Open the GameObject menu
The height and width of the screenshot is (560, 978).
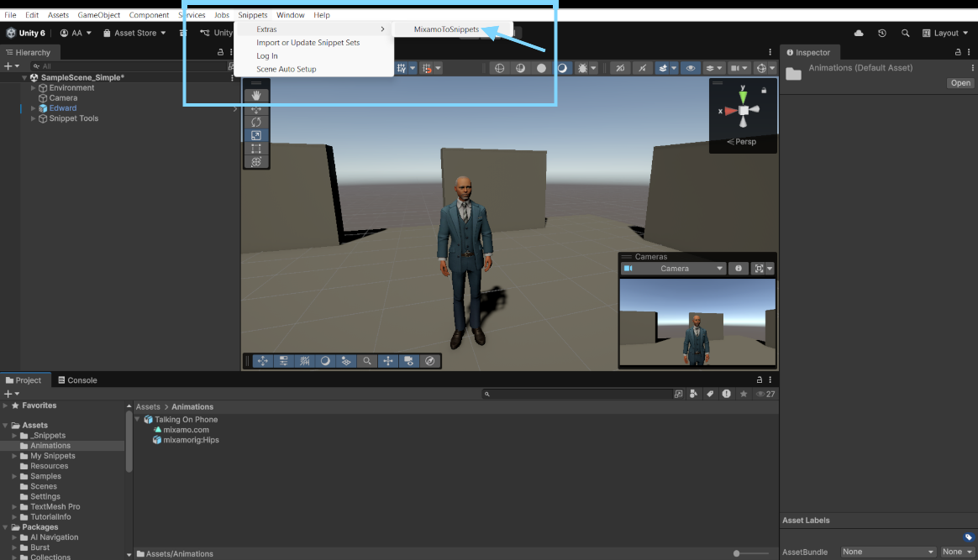point(98,15)
